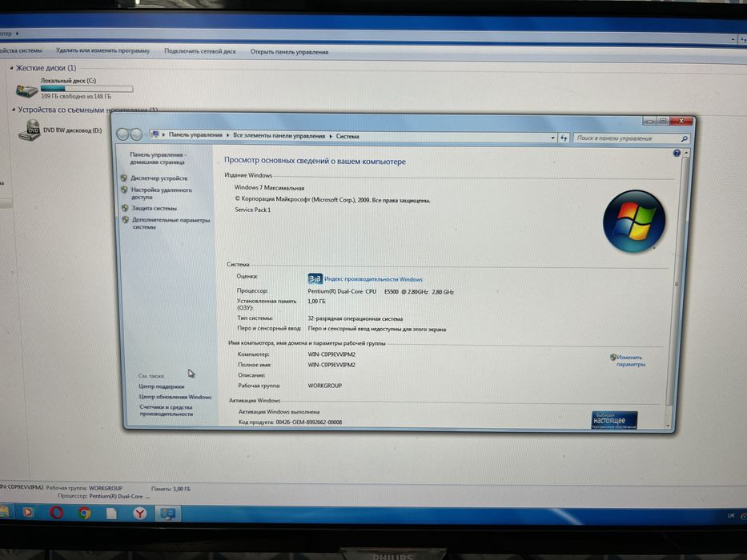Launch Google Chrome from the taskbar
This screenshot has width=747, height=560.
coord(84,513)
